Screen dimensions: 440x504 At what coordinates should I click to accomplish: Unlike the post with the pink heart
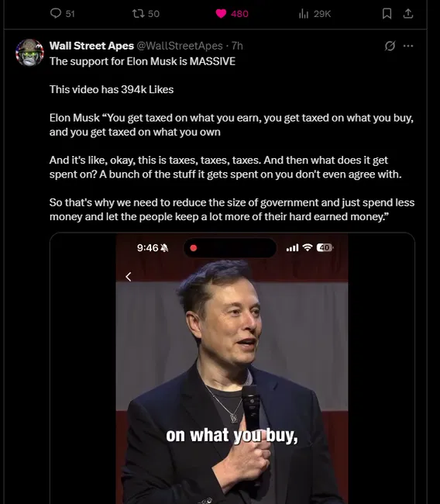221,13
